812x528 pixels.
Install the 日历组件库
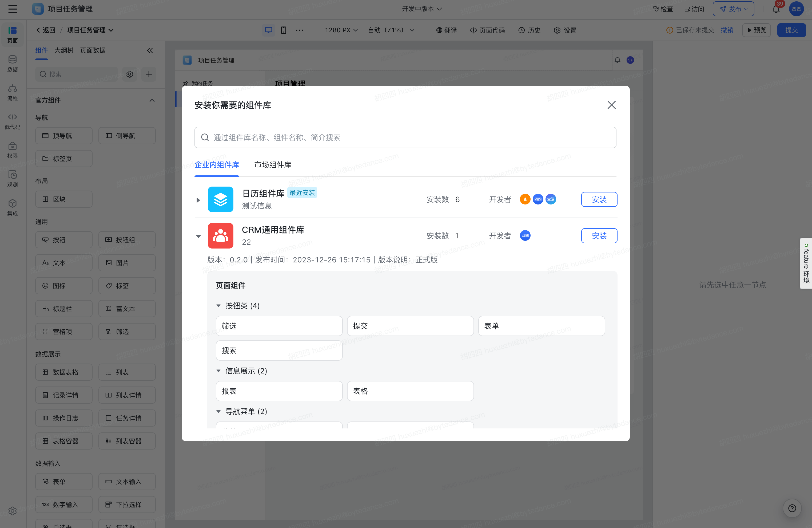599,199
